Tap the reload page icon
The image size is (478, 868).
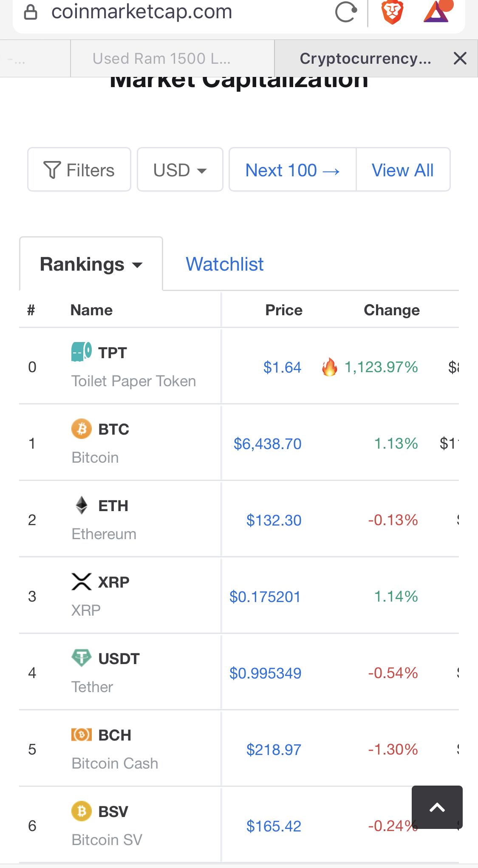click(346, 12)
